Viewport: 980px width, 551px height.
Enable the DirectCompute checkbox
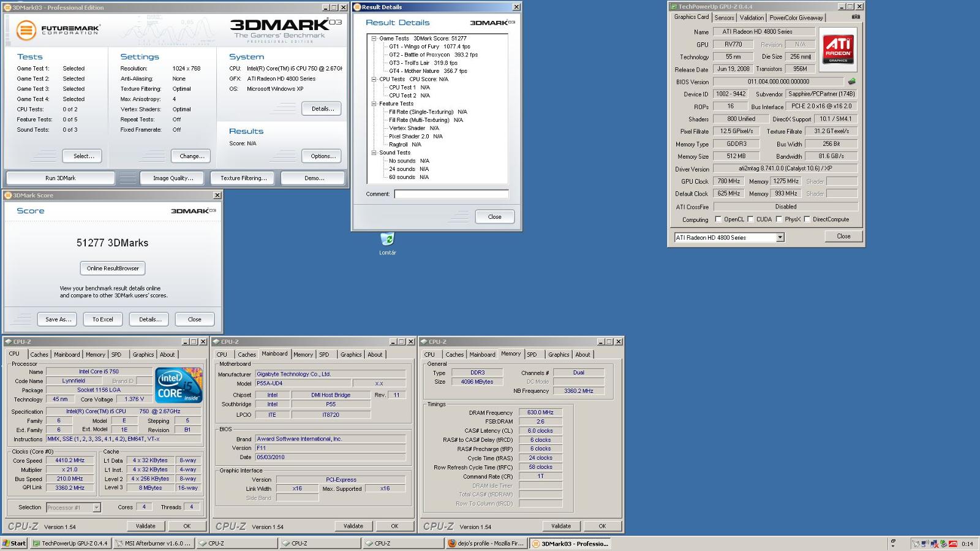tap(807, 219)
